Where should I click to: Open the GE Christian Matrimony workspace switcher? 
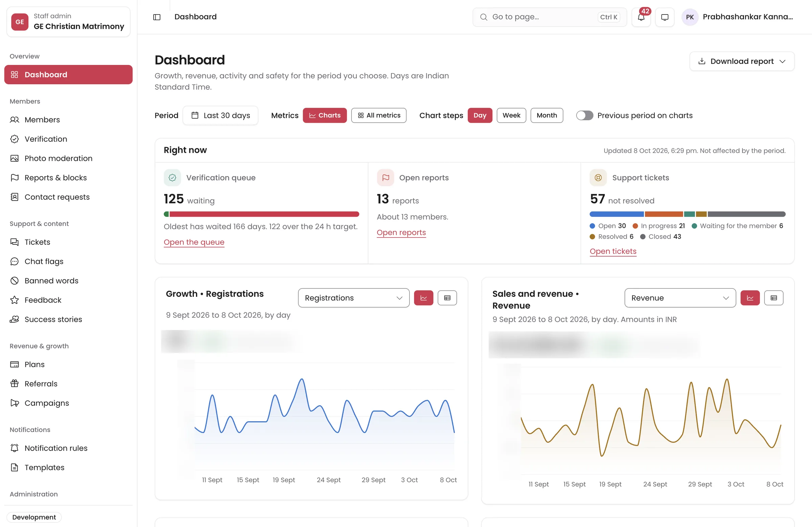click(68, 22)
